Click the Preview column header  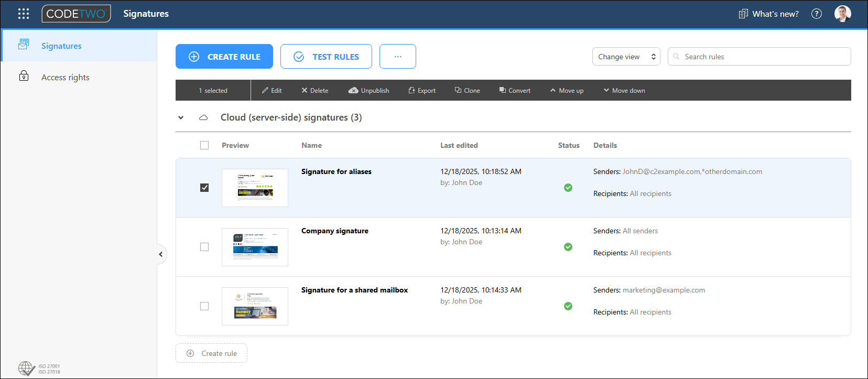coord(235,145)
